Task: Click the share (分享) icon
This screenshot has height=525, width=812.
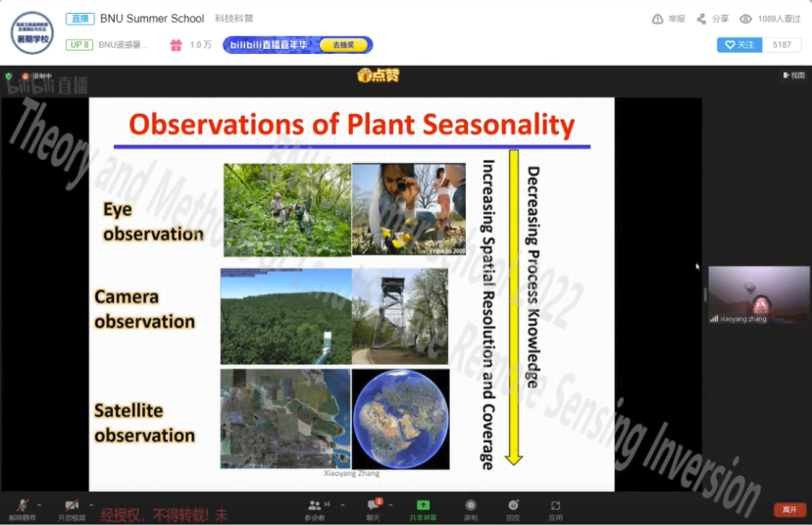Action: tap(712, 19)
